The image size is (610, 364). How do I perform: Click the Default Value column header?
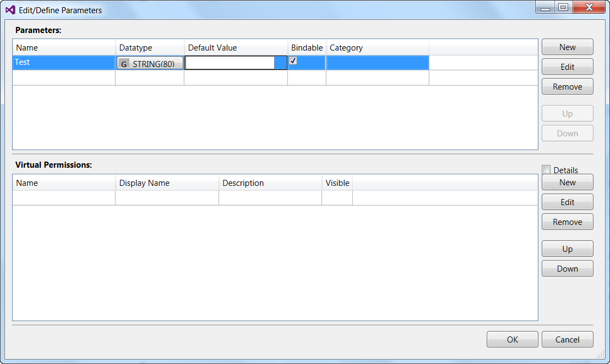(236, 47)
